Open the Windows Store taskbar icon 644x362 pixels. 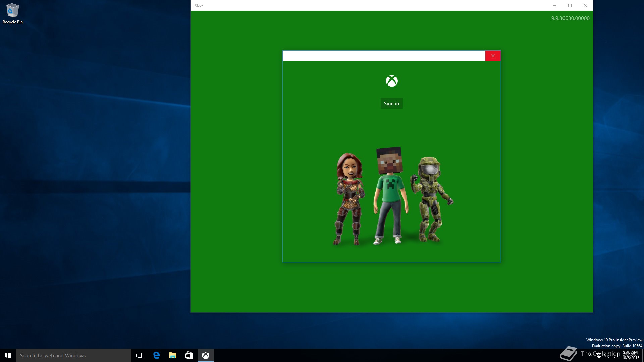pos(189,355)
